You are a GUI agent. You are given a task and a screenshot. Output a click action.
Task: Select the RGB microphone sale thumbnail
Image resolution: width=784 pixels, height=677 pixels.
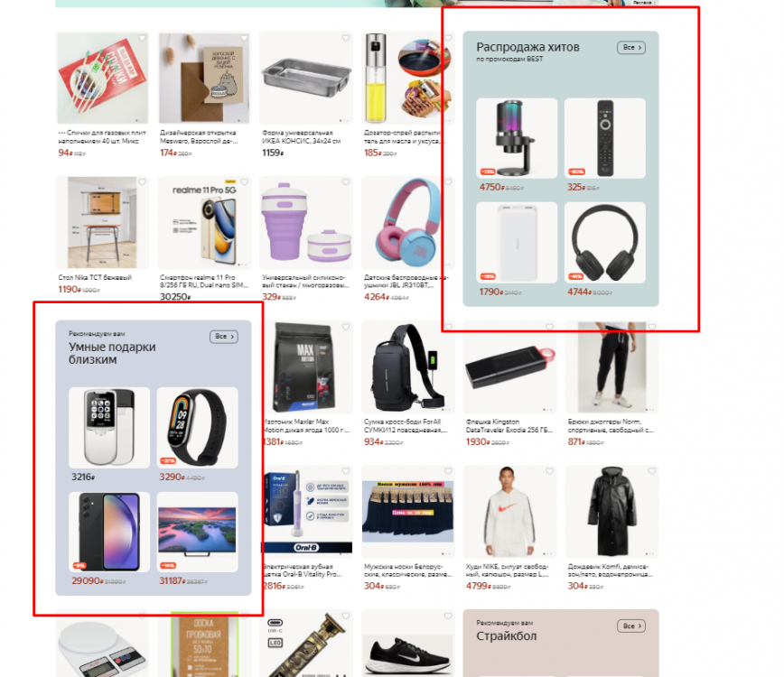coord(517,138)
